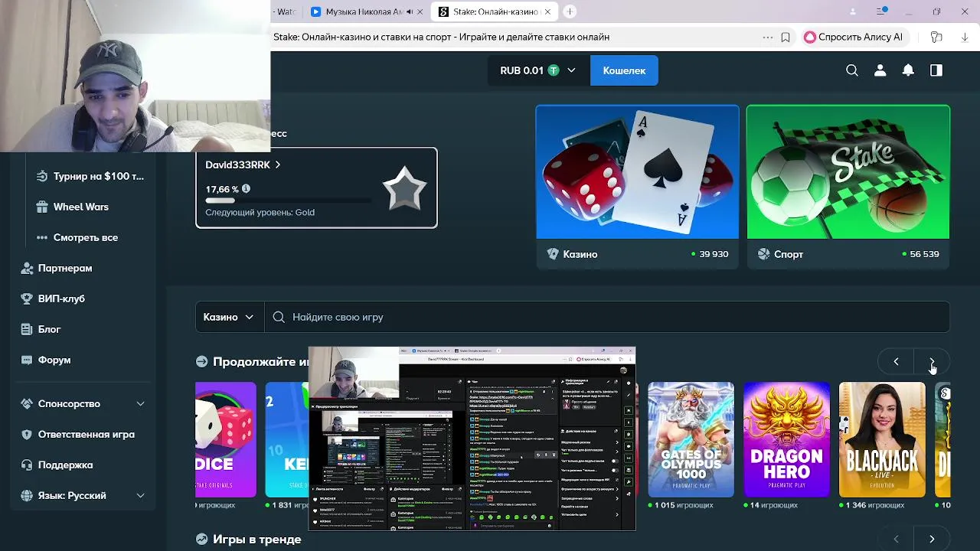Click the magnifier in game search field
980x551 pixels.
click(279, 317)
